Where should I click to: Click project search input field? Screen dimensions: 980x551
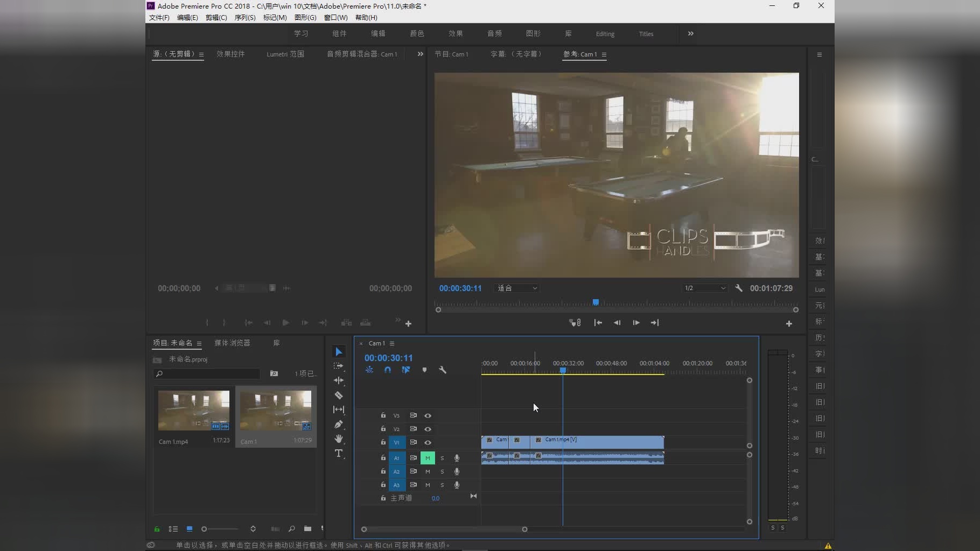click(207, 373)
